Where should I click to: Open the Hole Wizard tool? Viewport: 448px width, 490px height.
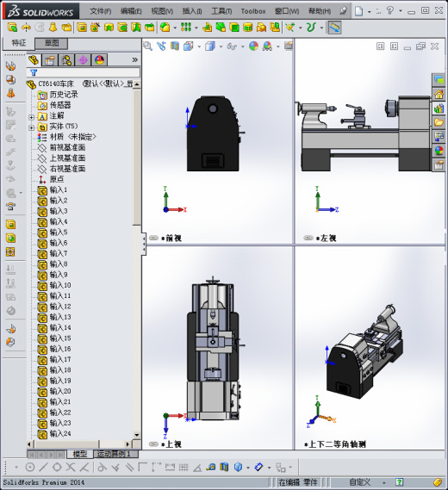coord(95,28)
